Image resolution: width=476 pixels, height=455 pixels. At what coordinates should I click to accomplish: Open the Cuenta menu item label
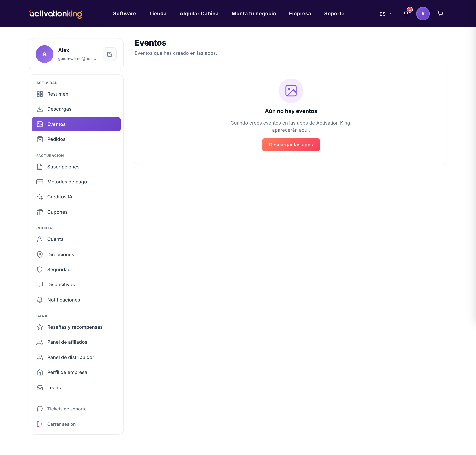(55, 239)
